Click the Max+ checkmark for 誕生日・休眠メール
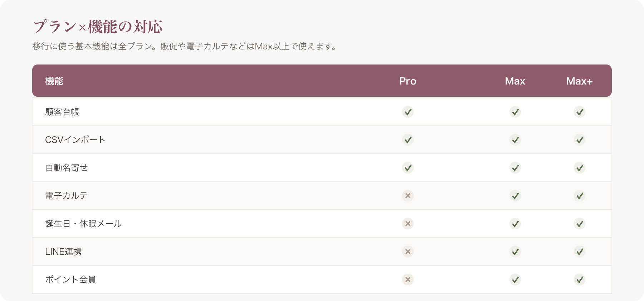The image size is (644, 301). (580, 224)
